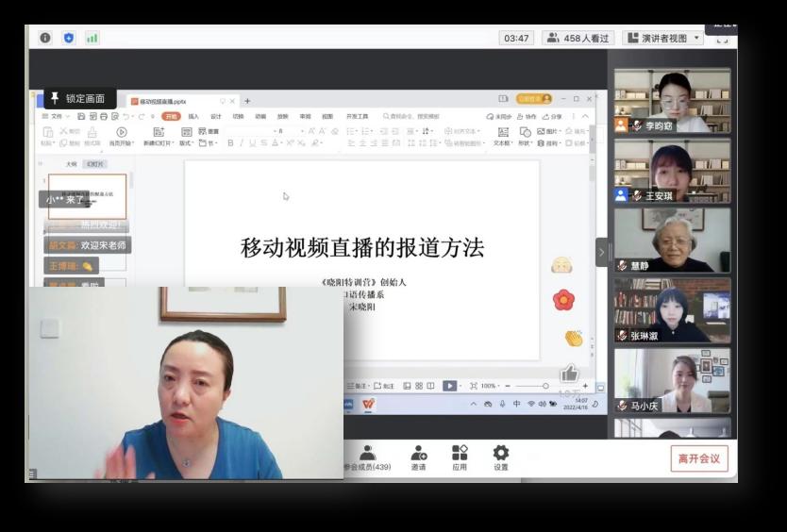The height and width of the screenshot is (532, 787).
Task: Select 李昀窈's video thumbnail
Action: click(672, 100)
